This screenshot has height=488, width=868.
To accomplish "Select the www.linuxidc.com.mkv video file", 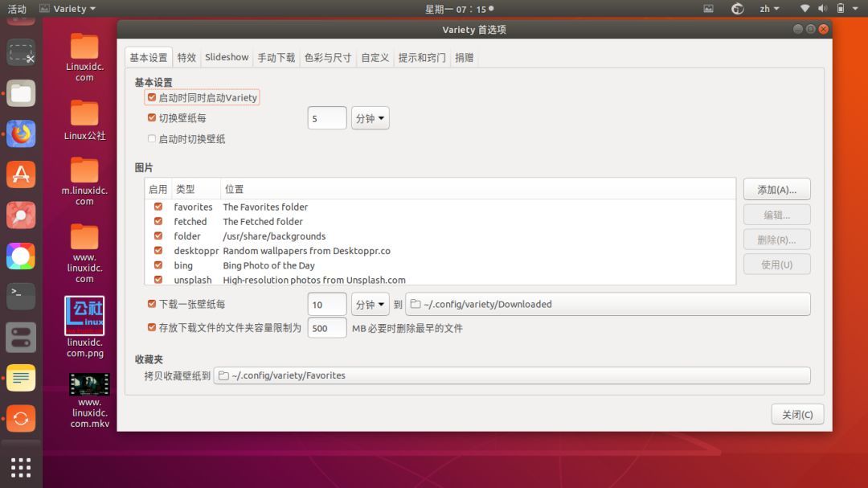I will [90, 401].
